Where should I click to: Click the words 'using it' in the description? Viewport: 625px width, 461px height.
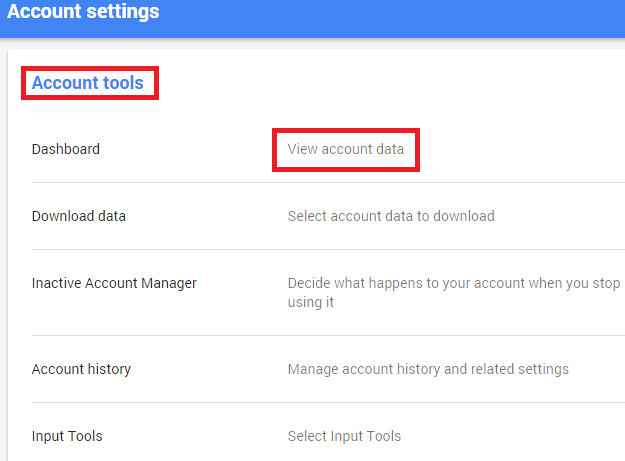(x=311, y=302)
